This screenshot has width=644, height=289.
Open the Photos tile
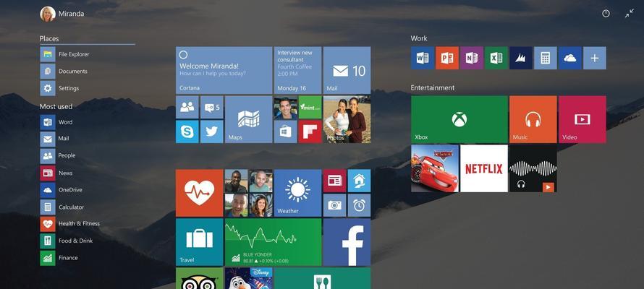pyautogui.click(x=347, y=119)
